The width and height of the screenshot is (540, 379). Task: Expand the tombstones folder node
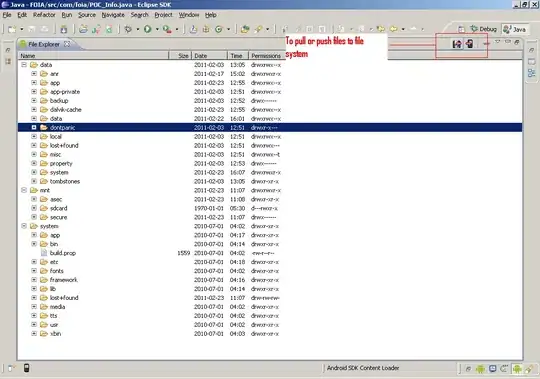(x=34, y=181)
